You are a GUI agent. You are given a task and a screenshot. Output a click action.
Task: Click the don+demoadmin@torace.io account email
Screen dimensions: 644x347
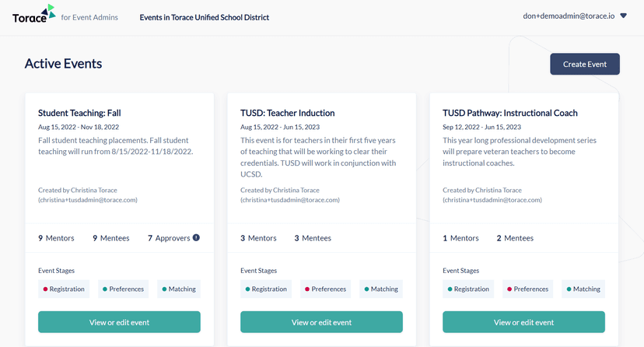click(569, 16)
